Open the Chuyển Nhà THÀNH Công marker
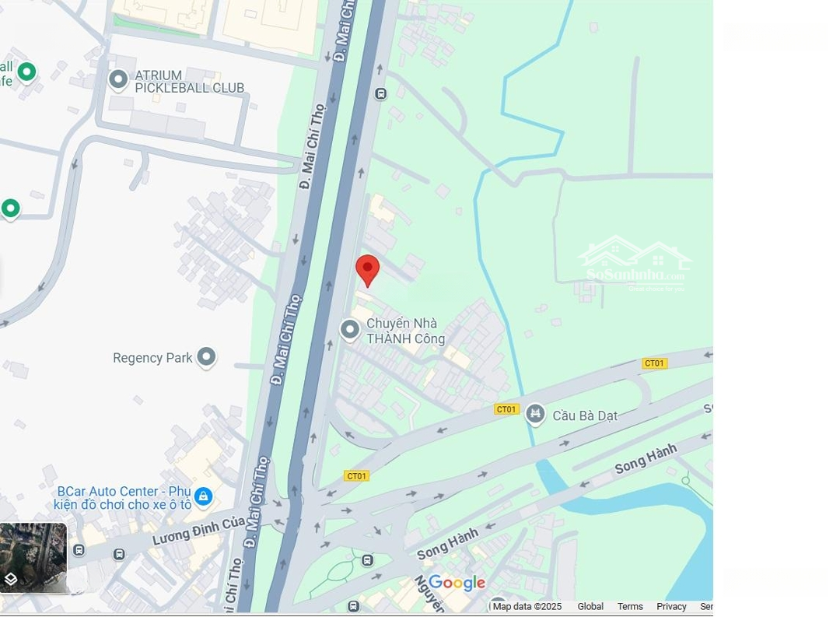Image resolution: width=840 pixels, height=617 pixels. point(350,330)
